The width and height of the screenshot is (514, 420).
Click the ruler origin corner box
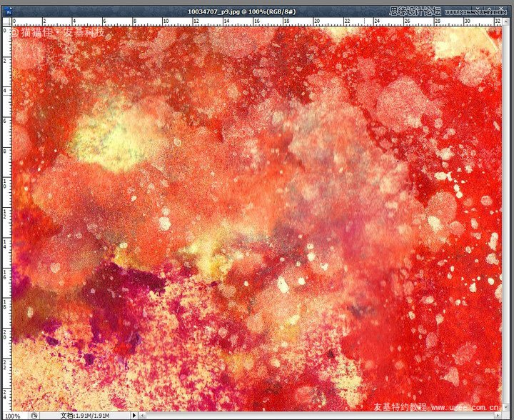click(x=7, y=21)
